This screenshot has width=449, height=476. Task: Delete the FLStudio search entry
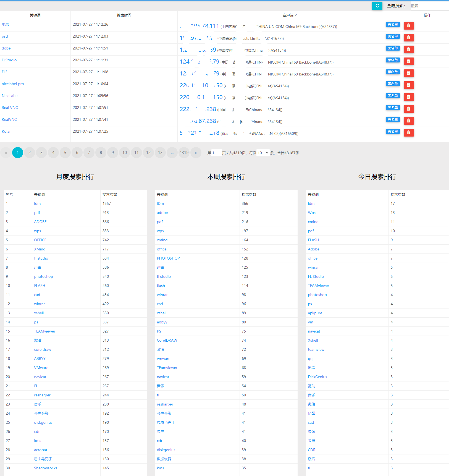408,61
